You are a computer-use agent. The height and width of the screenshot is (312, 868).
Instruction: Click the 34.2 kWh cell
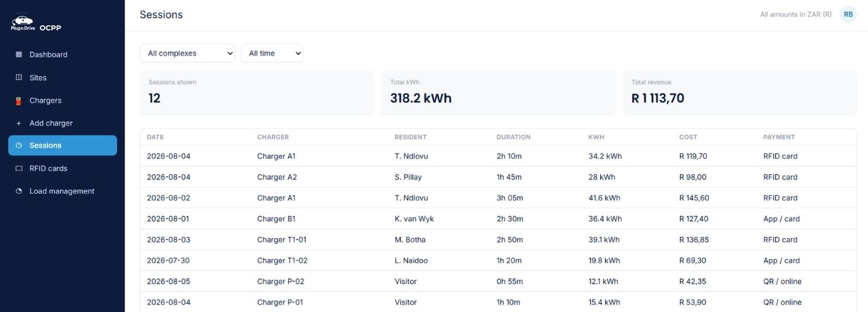pyautogui.click(x=605, y=156)
